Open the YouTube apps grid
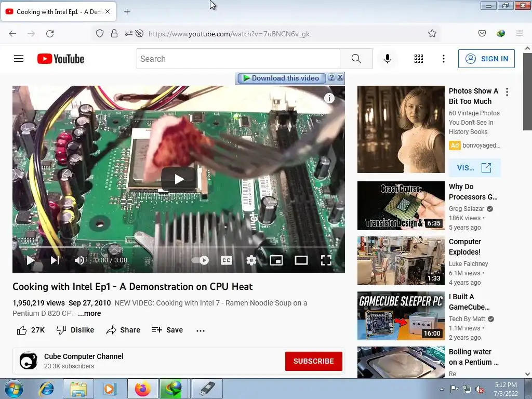The height and width of the screenshot is (399, 532). pyautogui.click(x=419, y=59)
